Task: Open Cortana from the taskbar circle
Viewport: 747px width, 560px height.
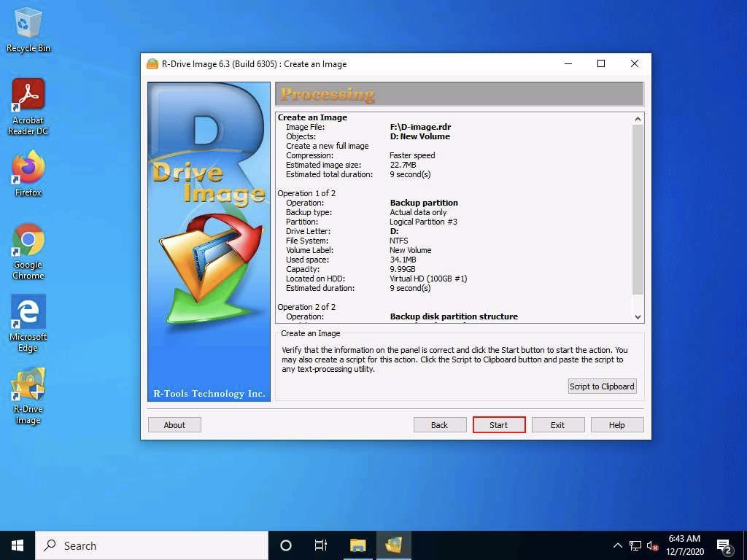Action: (x=286, y=545)
